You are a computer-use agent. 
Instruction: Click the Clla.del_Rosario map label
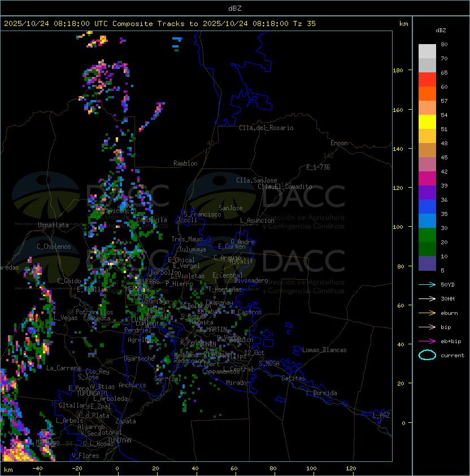point(266,128)
